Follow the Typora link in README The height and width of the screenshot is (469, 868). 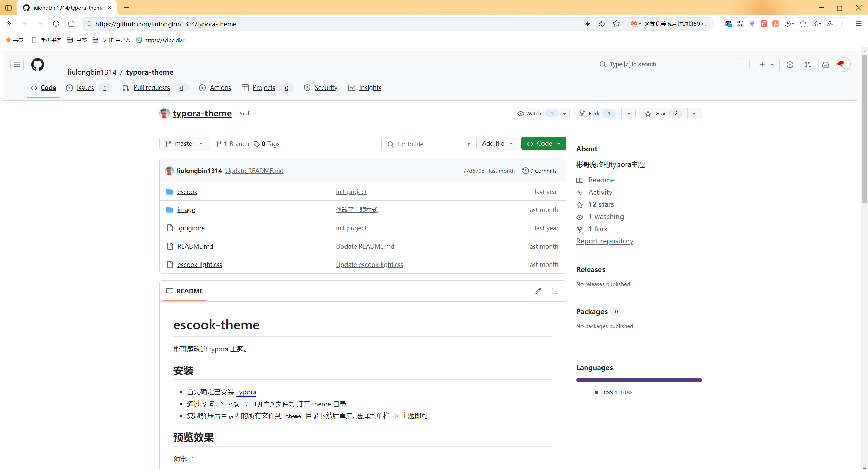click(x=246, y=392)
